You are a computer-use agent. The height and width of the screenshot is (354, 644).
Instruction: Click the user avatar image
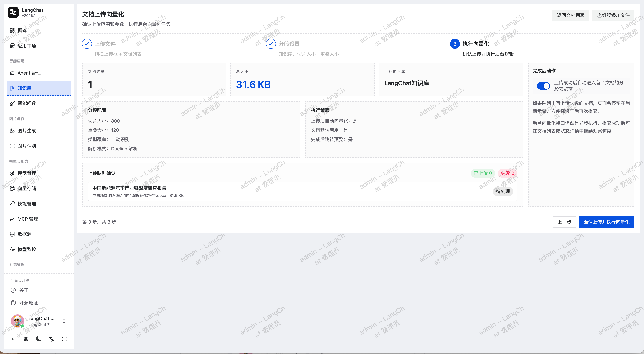tap(17, 321)
